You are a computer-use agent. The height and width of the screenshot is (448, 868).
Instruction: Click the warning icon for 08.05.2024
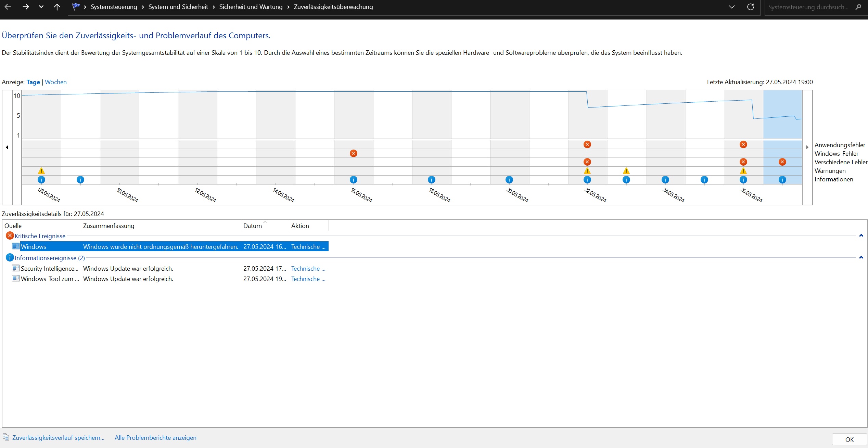point(41,171)
